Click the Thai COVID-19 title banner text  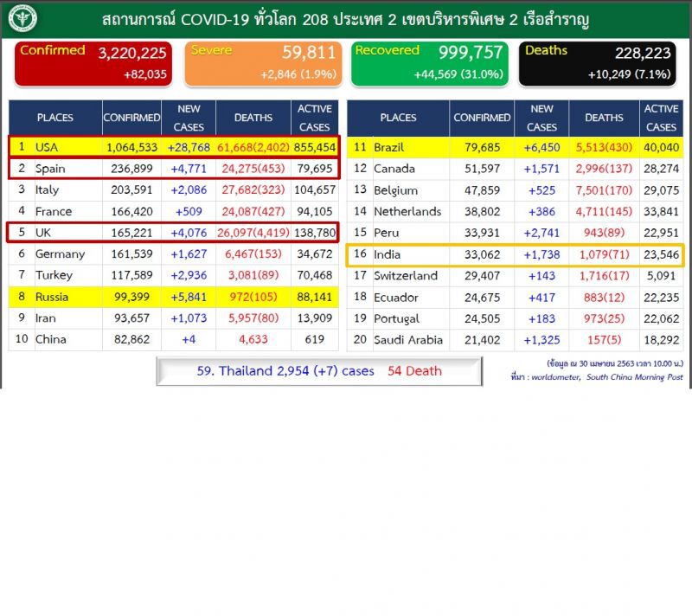pyautogui.click(x=345, y=19)
